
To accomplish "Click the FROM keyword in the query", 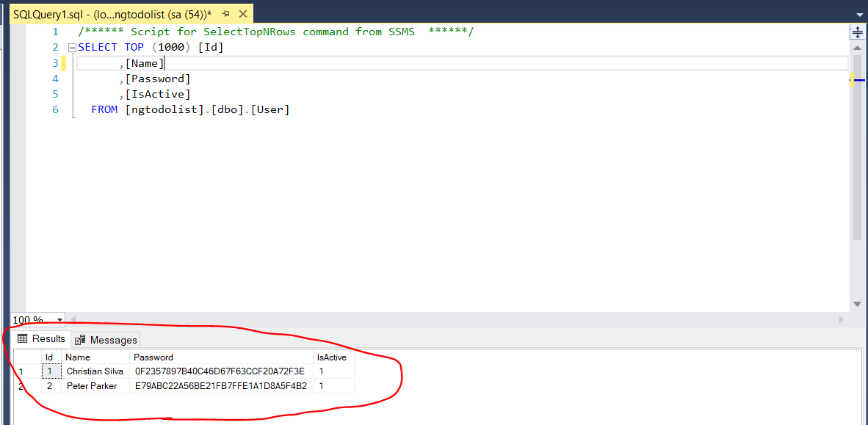I will 104,109.
